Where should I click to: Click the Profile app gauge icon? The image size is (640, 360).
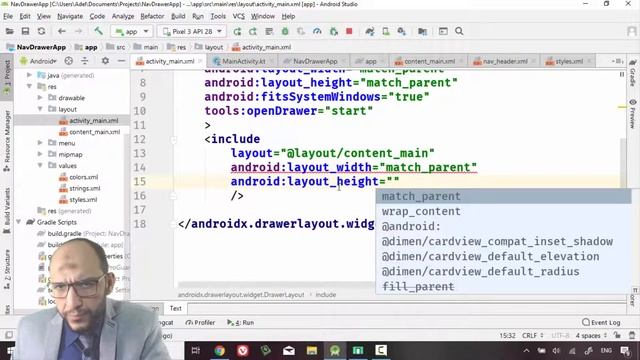317,31
